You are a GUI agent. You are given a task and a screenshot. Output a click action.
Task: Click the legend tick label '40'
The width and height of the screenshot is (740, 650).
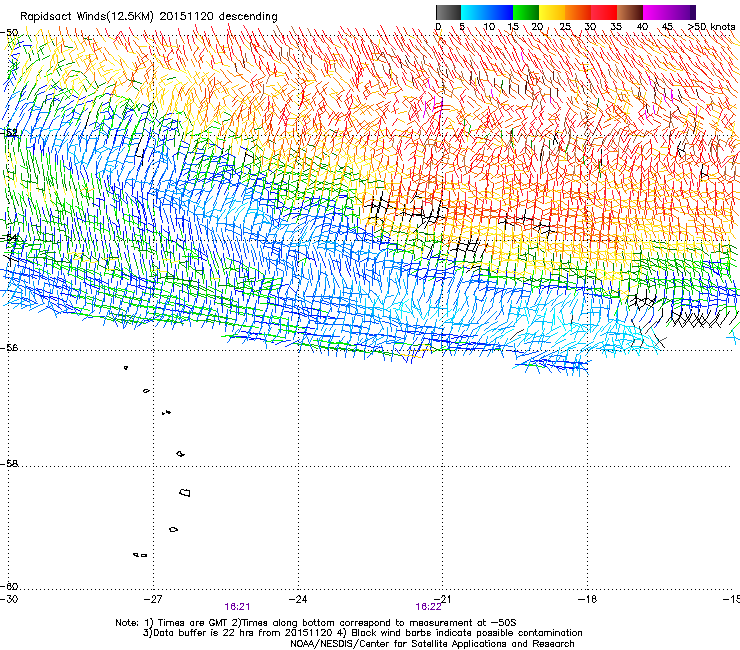pos(642,27)
